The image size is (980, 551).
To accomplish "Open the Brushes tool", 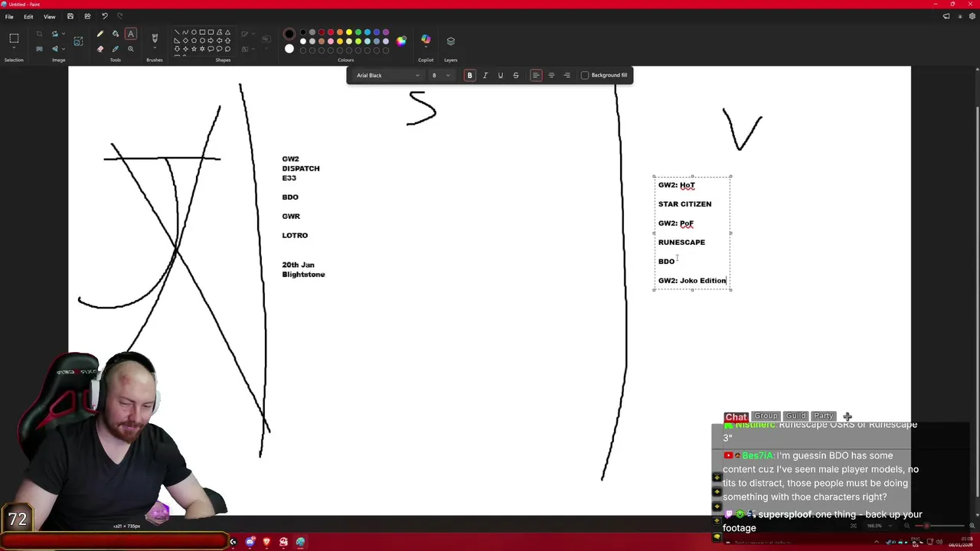I will click(155, 38).
